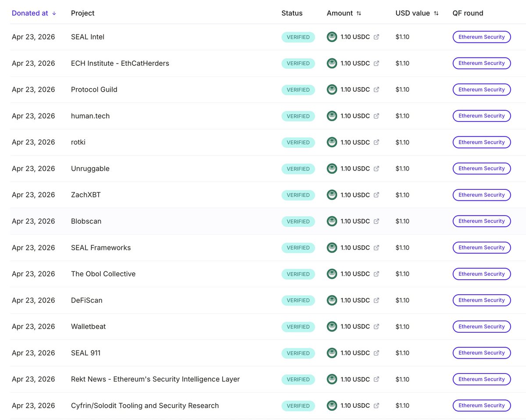Open Ethereum Security round in Rekt News row

click(x=482, y=379)
